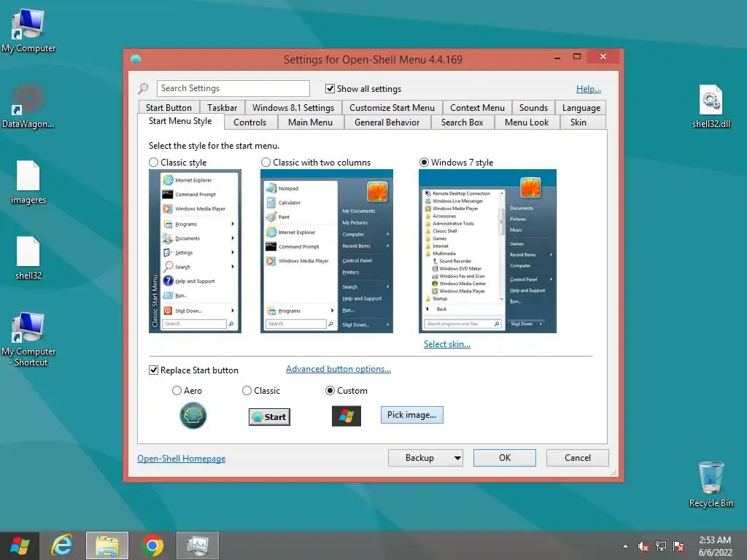Open the Taskbar tab

[222, 108]
